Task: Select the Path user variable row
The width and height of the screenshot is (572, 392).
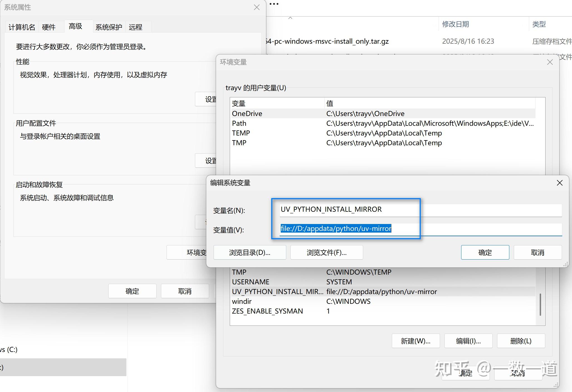Action: pos(278,123)
